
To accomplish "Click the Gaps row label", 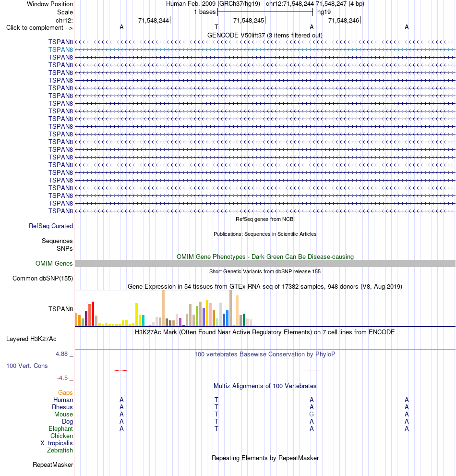I will (x=65, y=393).
